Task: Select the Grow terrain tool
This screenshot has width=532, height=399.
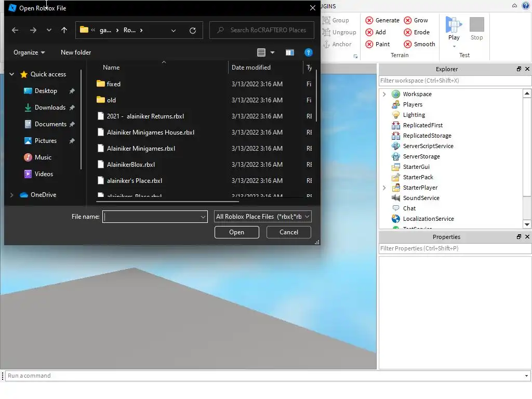Action: point(416,20)
